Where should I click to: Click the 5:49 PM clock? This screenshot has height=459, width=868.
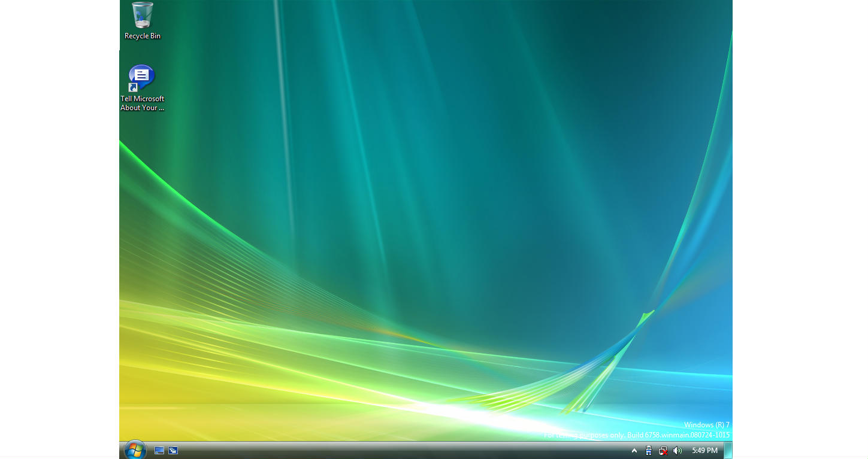point(704,451)
